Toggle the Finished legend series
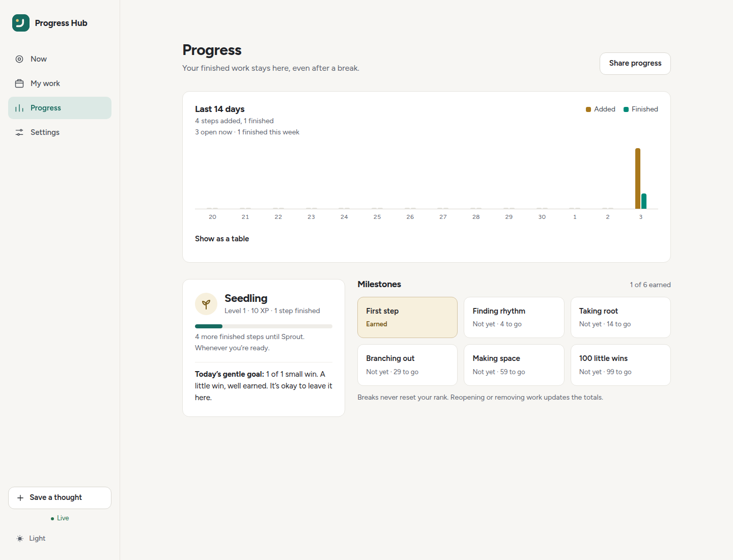Image resolution: width=733 pixels, height=560 pixels. click(x=641, y=109)
